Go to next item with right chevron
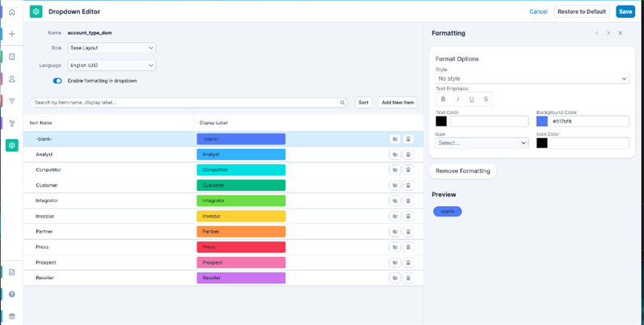The width and height of the screenshot is (644, 325). tap(608, 33)
